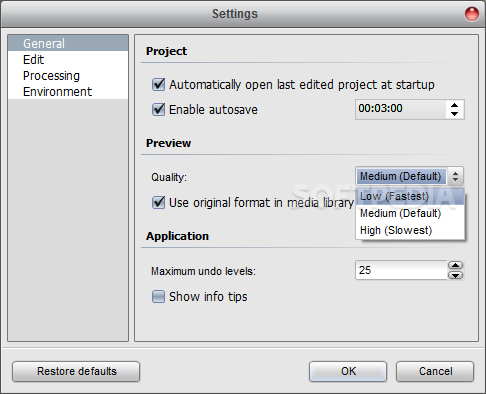Toggle Use original format in media library
This screenshot has height=394, width=486.
[158, 203]
